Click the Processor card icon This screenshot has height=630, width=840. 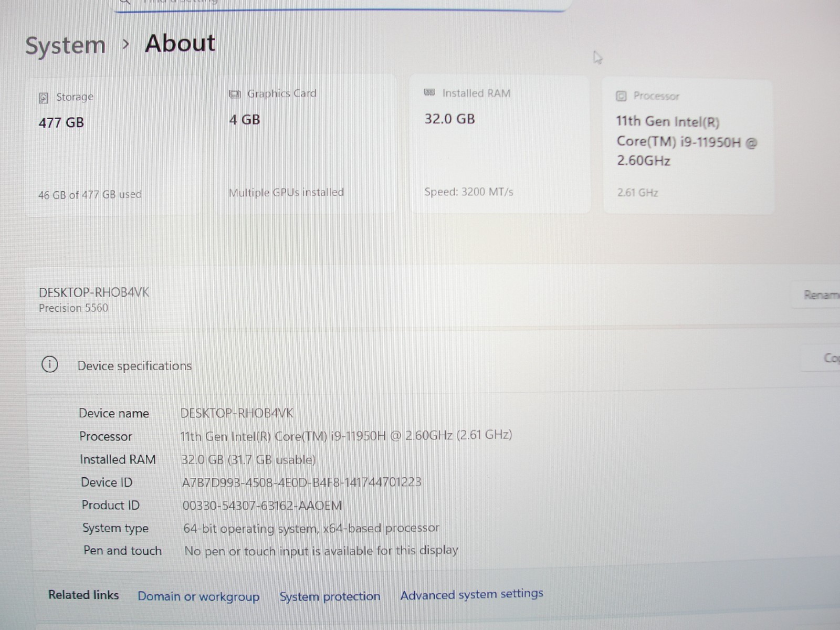[621, 96]
